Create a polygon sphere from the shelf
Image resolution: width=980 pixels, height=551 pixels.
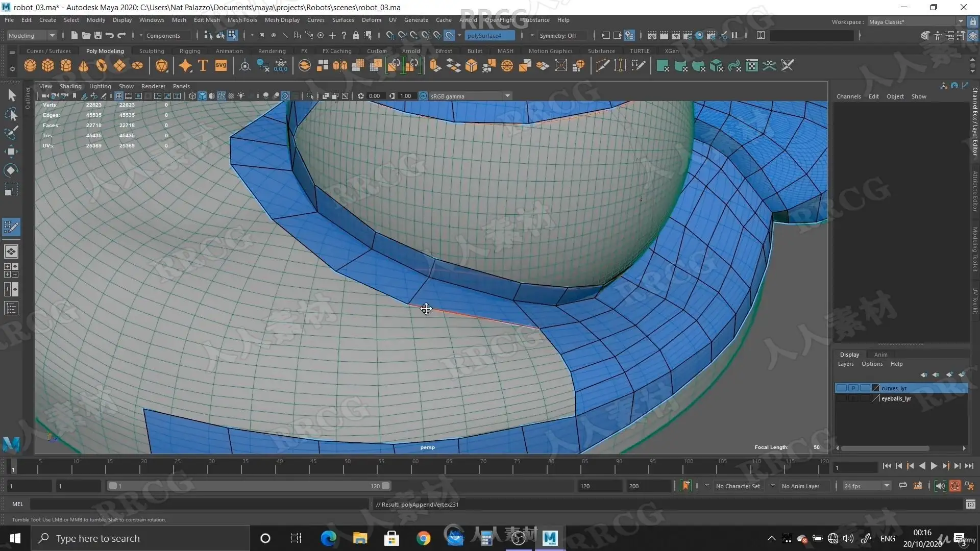click(x=30, y=66)
